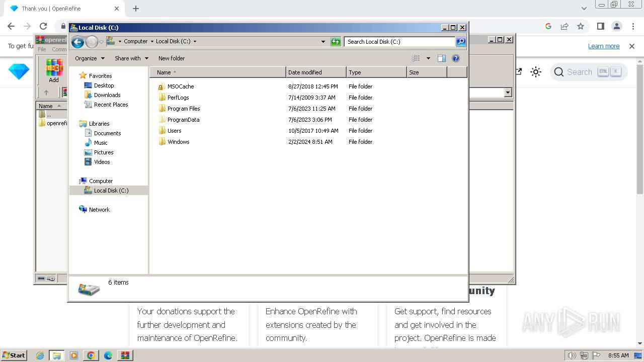
Task: Create a New folder
Action: [x=172, y=58]
